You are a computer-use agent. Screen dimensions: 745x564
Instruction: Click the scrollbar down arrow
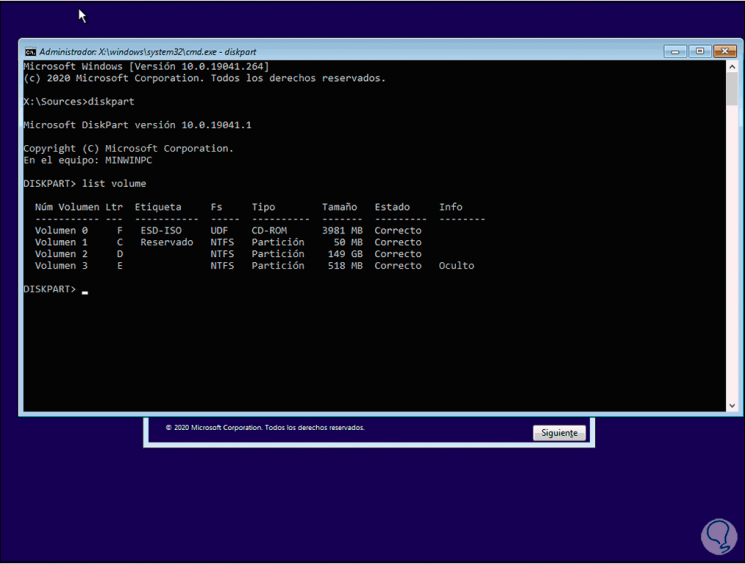pyautogui.click(x=732, y=406)
